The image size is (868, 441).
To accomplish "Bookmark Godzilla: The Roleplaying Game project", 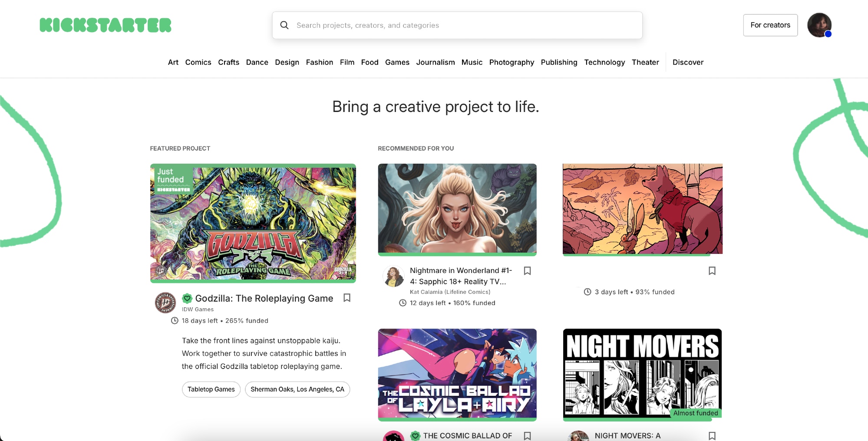I will (347, 298).
